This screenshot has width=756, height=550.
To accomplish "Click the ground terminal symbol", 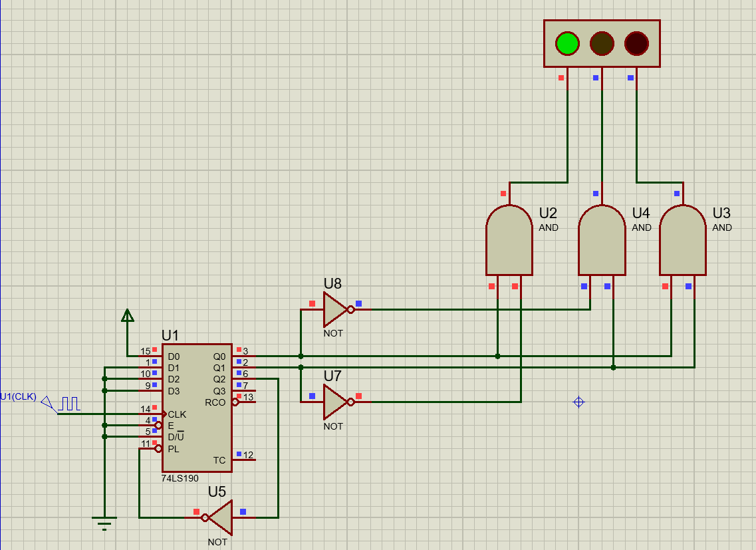I will tap(104, 522).
